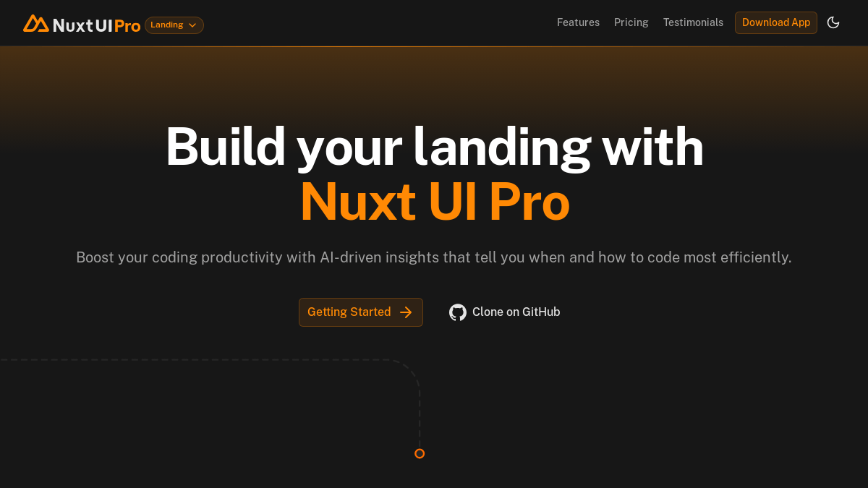Click the chevron inside the Landing badge
The image size is (868, 488).
[x=192, y=25]
